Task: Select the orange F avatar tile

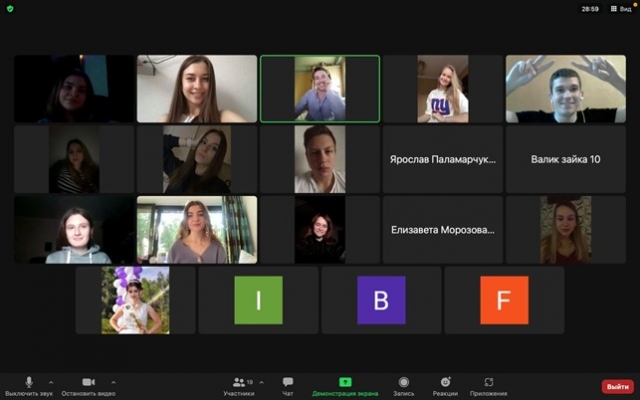Action: point(504,300)
